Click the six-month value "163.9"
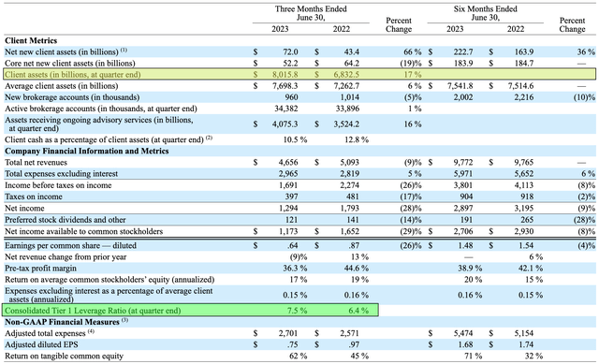The width and height of the screenshot is (599, 364). coord(524,51)
